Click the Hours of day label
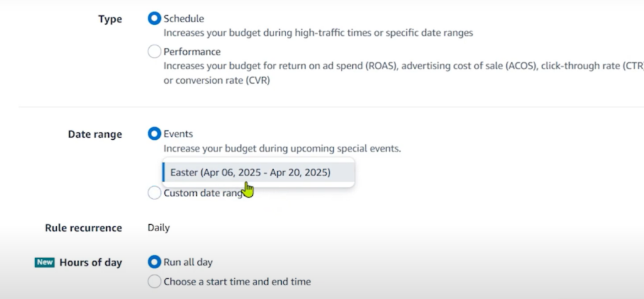 point(91,262)
